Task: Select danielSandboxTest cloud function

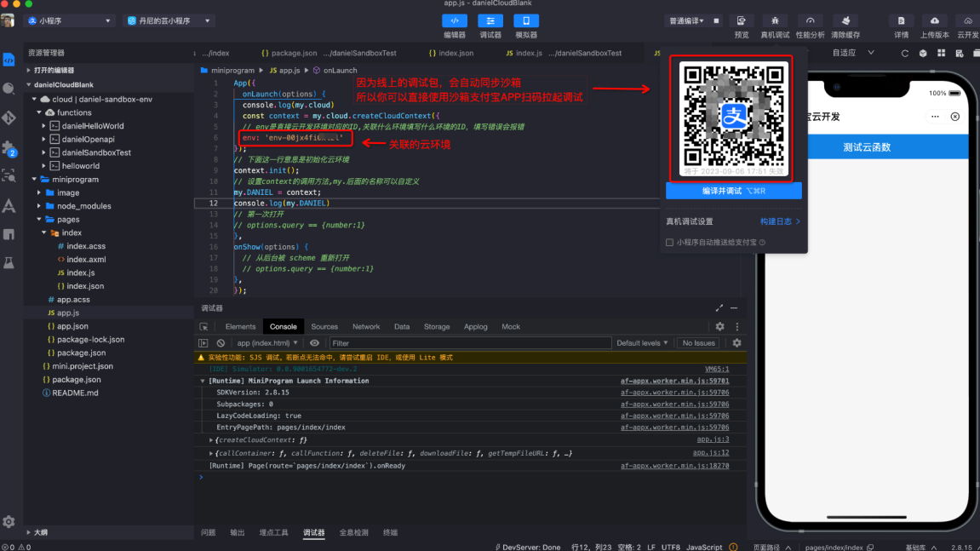Action: [96, 152]
